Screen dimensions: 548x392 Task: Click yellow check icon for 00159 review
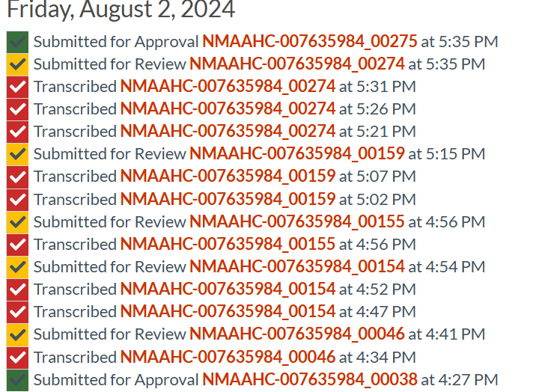[x=17, y=154]
